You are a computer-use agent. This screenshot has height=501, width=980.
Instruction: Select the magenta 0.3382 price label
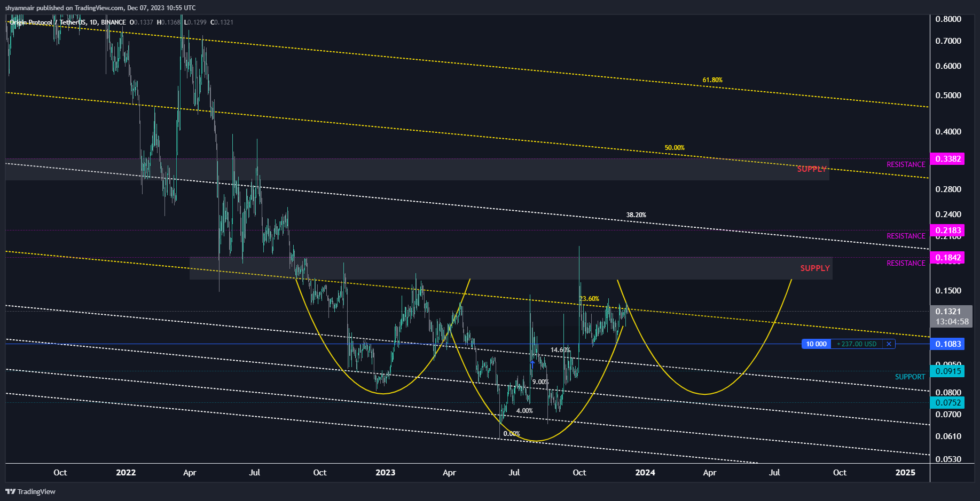[x=947, y=159]
